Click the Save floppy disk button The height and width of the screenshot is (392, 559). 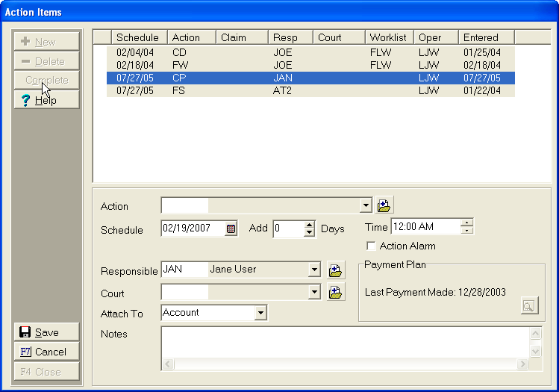click(46, 332)
